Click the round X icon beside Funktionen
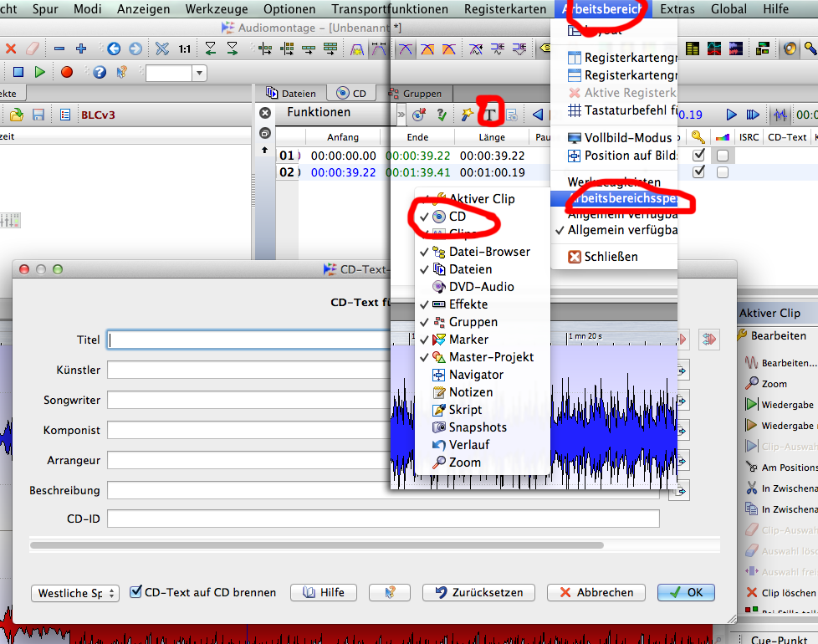818x644 pixels. coord(265,113)
